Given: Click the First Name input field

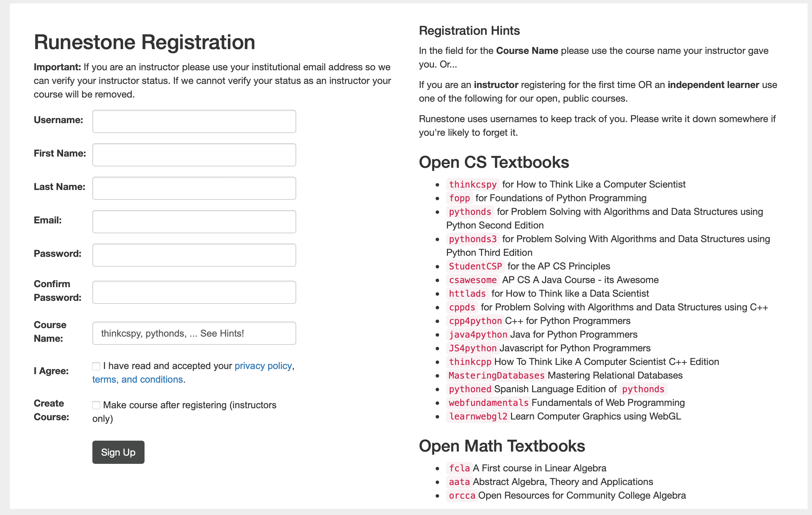Looking at the screenshot, I should [194, 154].
